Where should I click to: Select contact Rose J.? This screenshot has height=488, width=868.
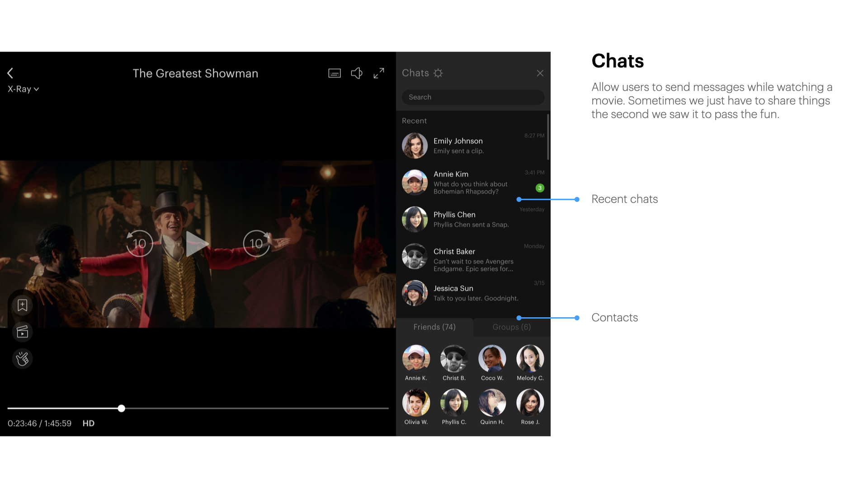click(530, 407)
